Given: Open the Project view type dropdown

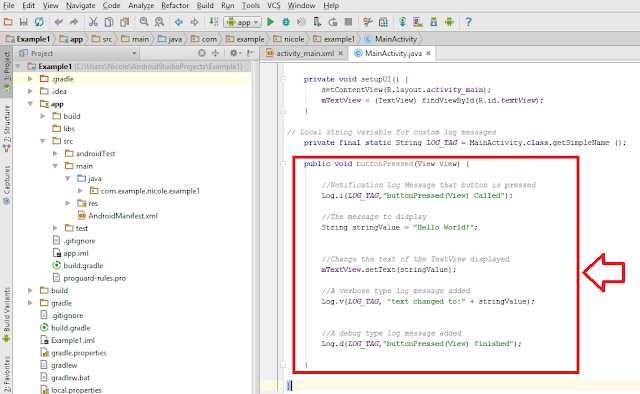Looking at the screenshot, I should 78,53.
